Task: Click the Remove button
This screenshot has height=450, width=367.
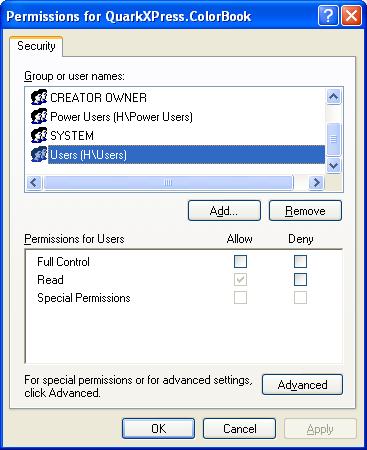Action: [x=305, y=211]
